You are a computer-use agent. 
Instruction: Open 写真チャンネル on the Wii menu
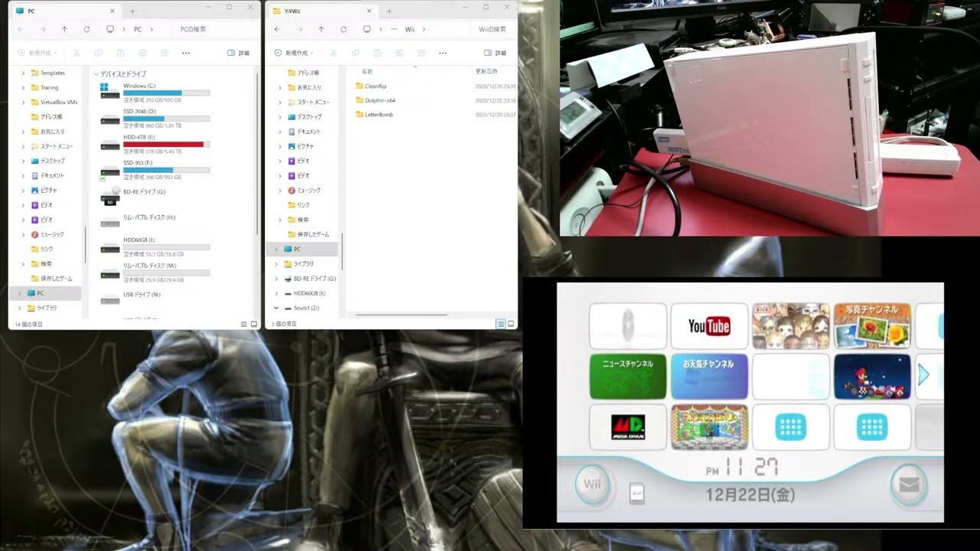tap(872, 326)
